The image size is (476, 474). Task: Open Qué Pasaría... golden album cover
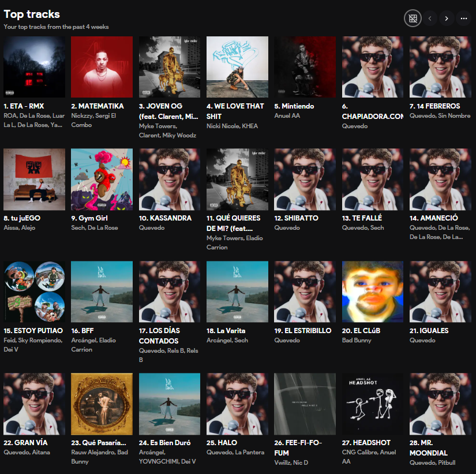pyautogui.click(x=102, y=404)
